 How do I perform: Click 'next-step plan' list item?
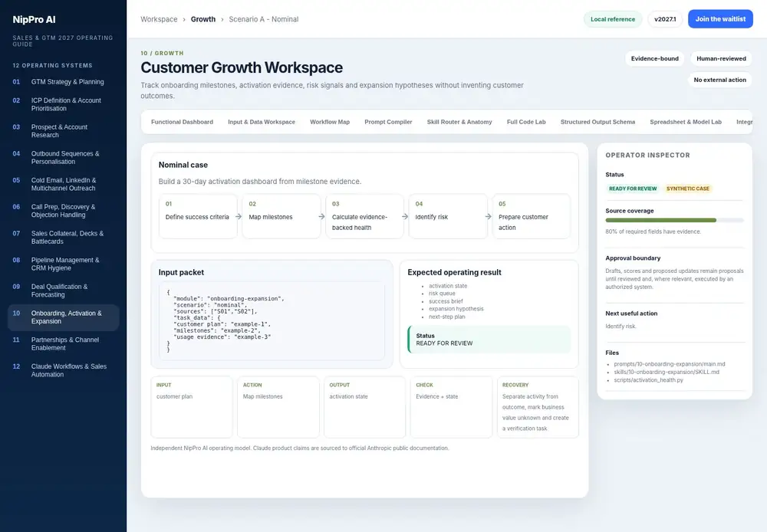(x=446, y=317)
